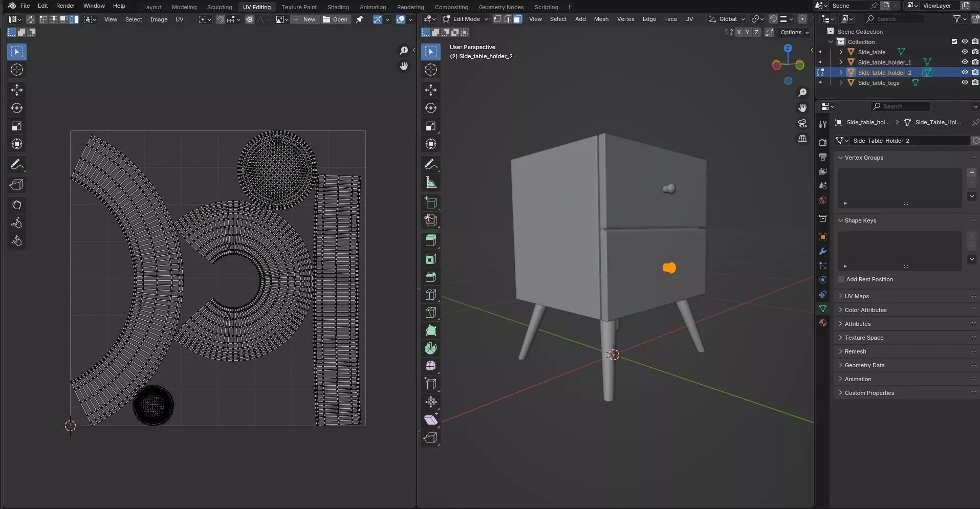Screen dimensions: 980x509
Task: Select the Inset Faces tool
Action: pos(431,259)
